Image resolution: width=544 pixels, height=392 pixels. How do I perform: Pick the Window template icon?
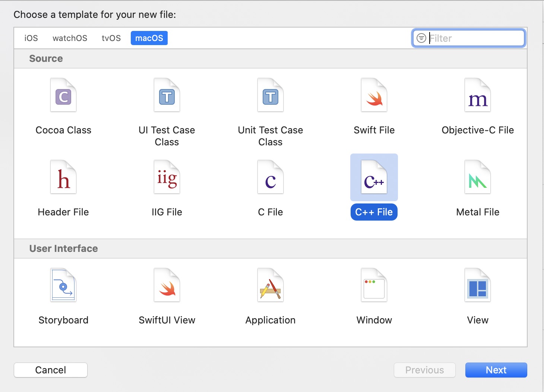tap(374, 285)
